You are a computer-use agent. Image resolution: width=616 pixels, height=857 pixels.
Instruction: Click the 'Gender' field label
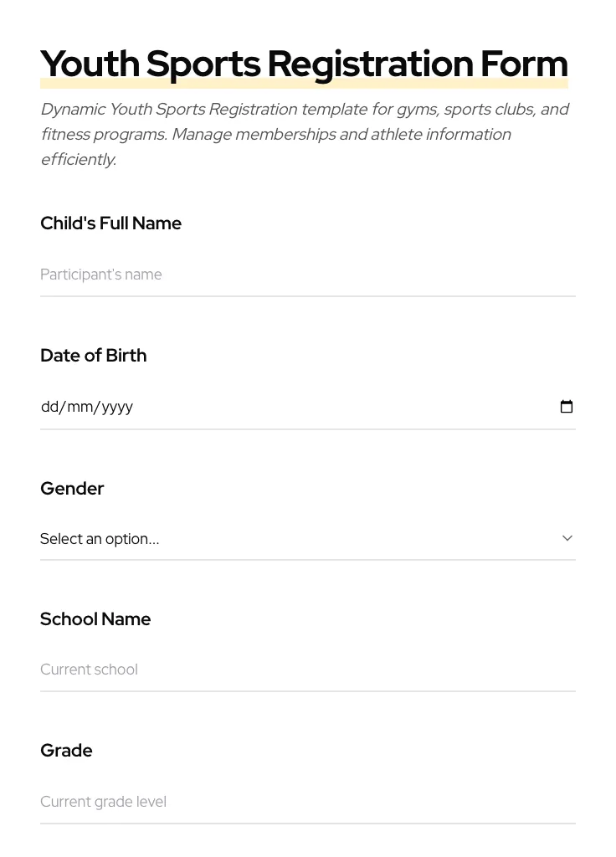[72, 489]
